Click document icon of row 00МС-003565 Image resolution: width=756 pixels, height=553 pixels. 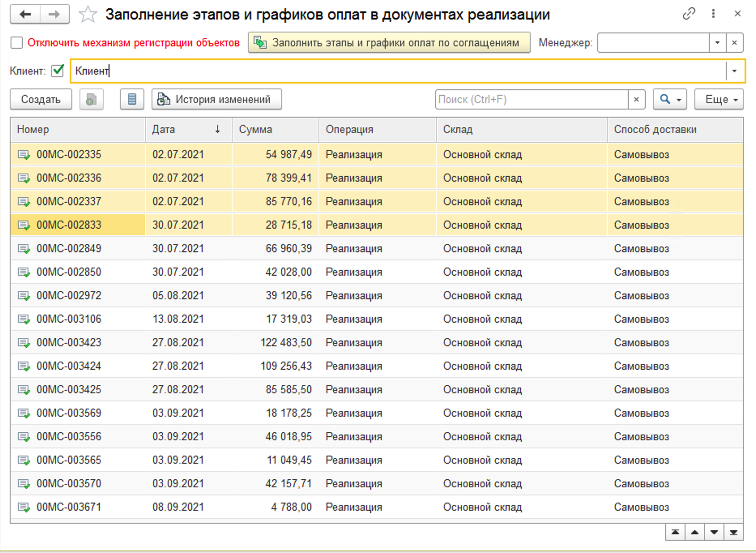pyautogui.click(x=24, y=460)
